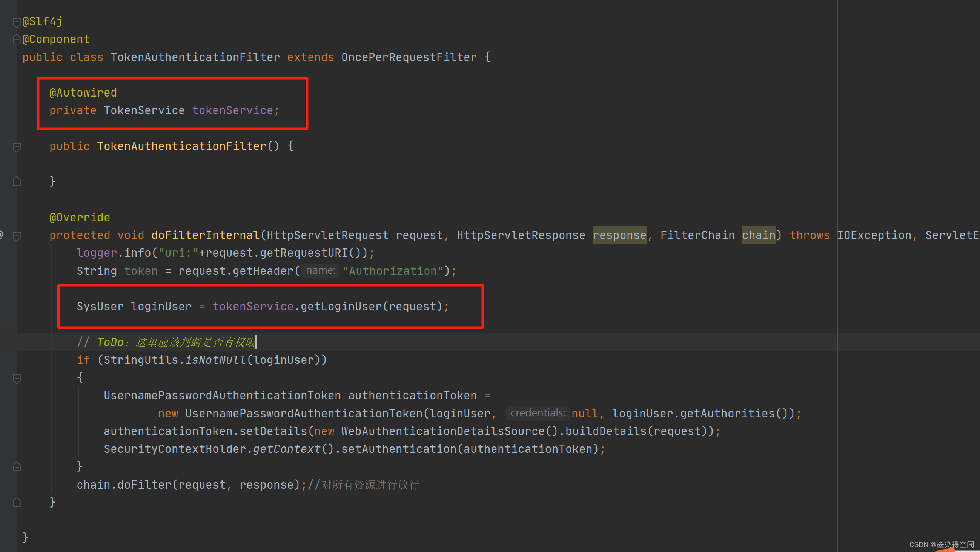The height and width of the screenshot is (552, 980).
Task: Fold the if-block opening brace
Action: (x=17, y=378)
